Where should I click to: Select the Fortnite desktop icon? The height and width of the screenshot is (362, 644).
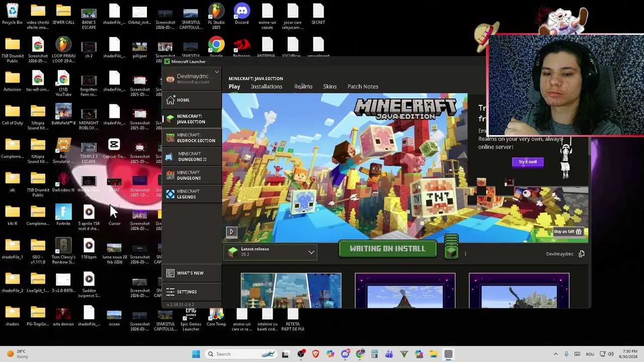(x=63, y=215)
